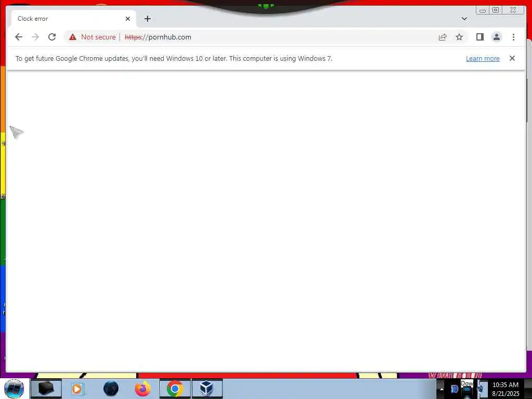Screen dimensions: 532x399
Task: Open the 10:35 AM taskbar clock
Action: [x=506, y=389]
